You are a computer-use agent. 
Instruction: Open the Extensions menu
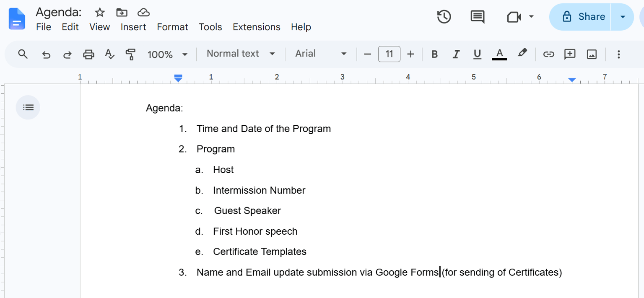click(256, 27)
